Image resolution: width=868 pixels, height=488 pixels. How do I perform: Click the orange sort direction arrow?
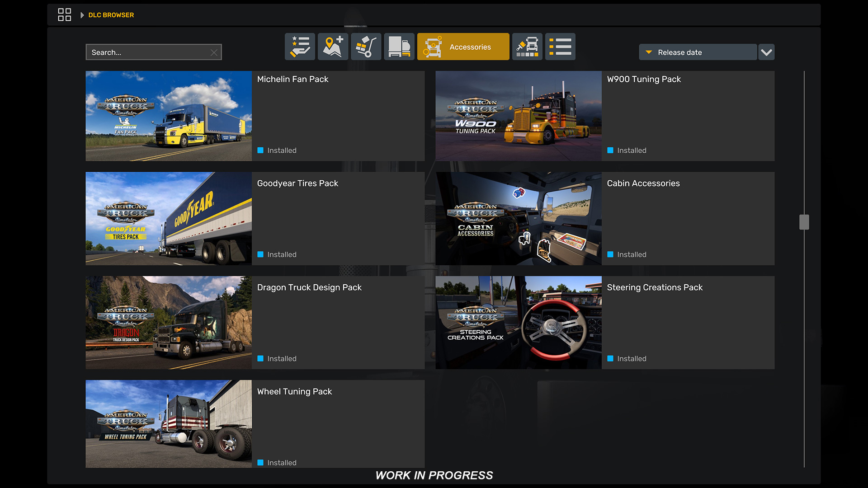coord(649,52)
